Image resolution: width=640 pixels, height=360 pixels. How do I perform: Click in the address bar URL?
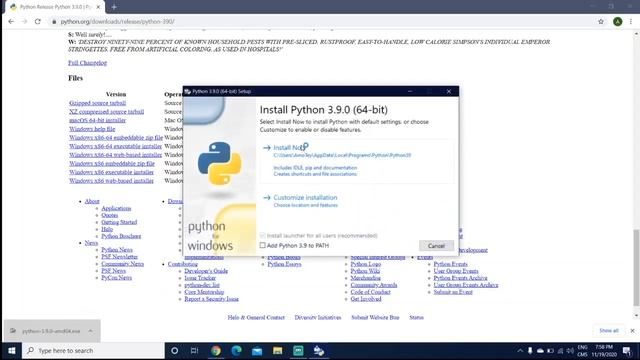pyautogui.click(x=118, y=22)
